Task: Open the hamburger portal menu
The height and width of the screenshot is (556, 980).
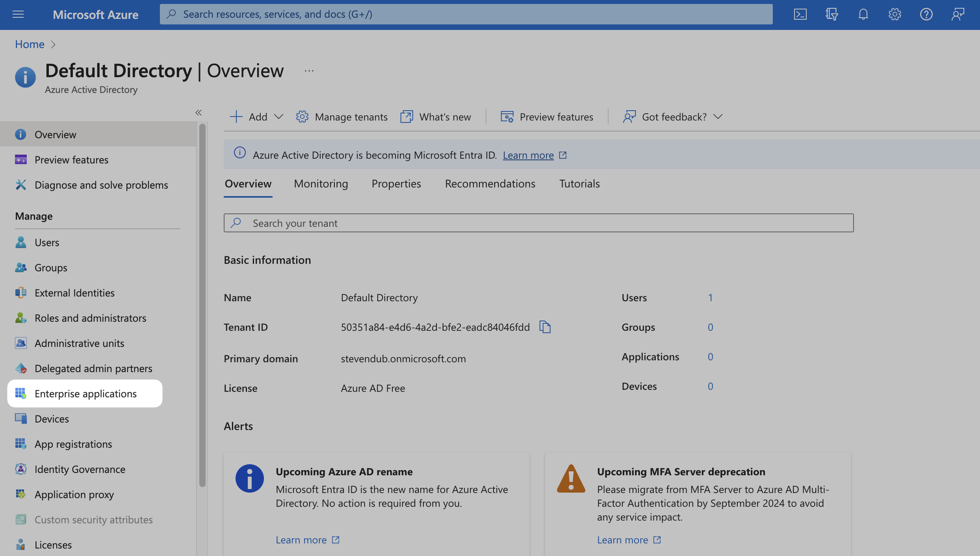Action: [18, 14]
